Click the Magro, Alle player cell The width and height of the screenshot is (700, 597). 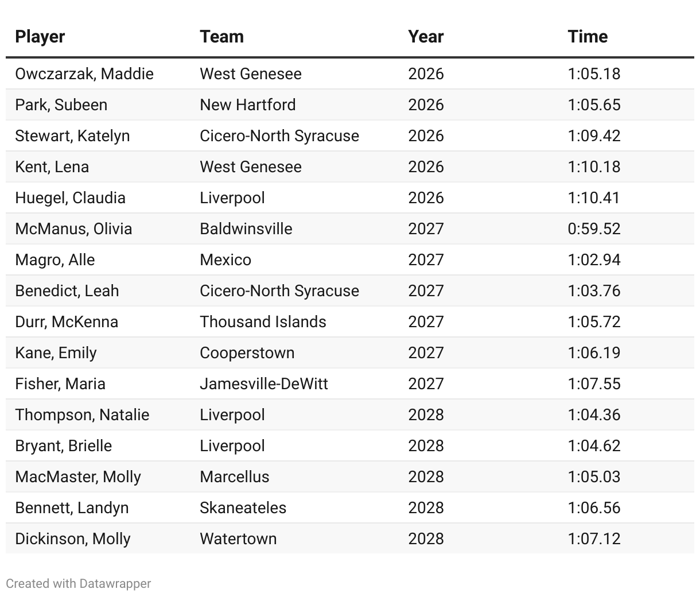click(55, 260)
